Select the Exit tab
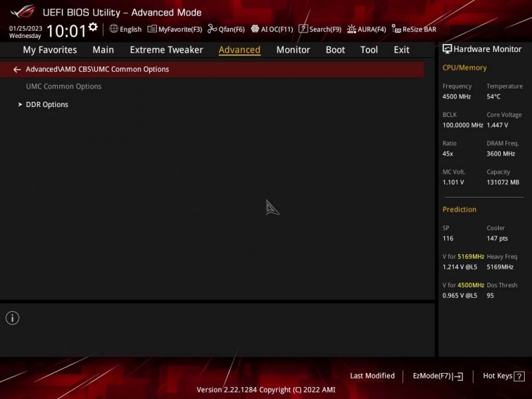The width and height of the screenshot is (532, 399). coord(402,50)
